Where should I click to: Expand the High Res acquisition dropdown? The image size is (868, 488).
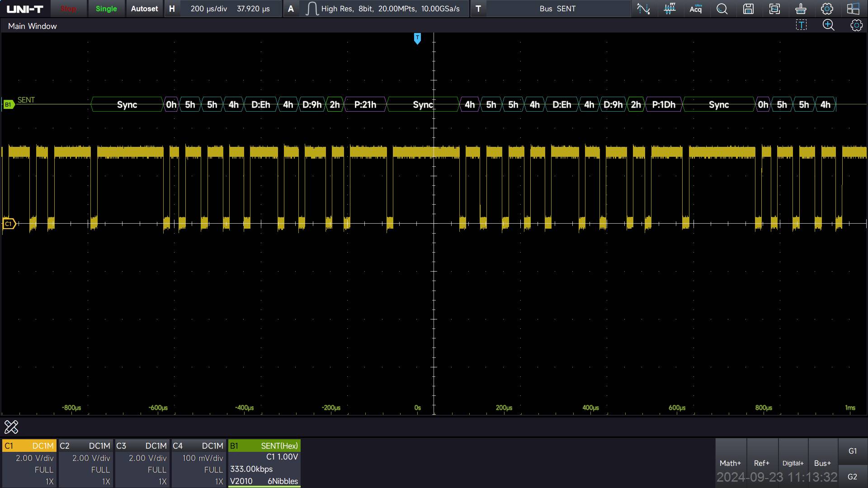point(384,9)
